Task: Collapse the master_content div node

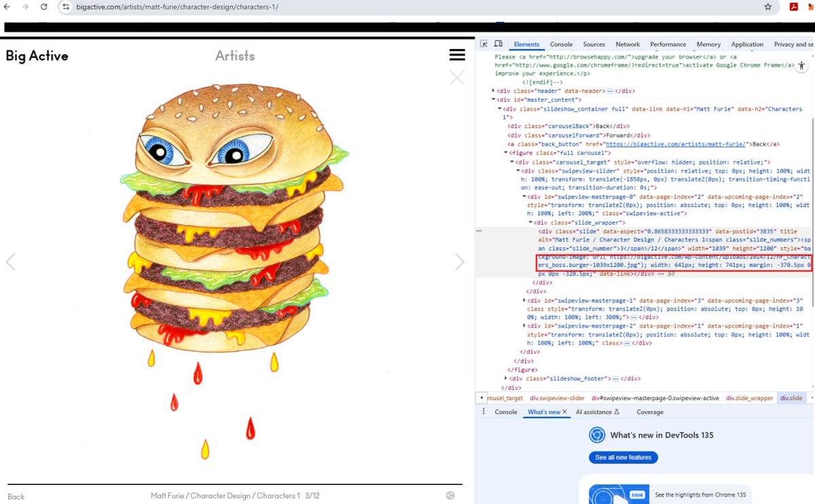Action: pyautogui.click(x=494, y=100)
